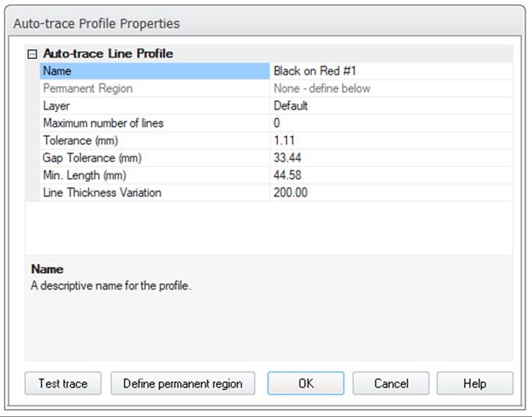
Task: Click the Define permanent region button
Action: pos(183,384)
